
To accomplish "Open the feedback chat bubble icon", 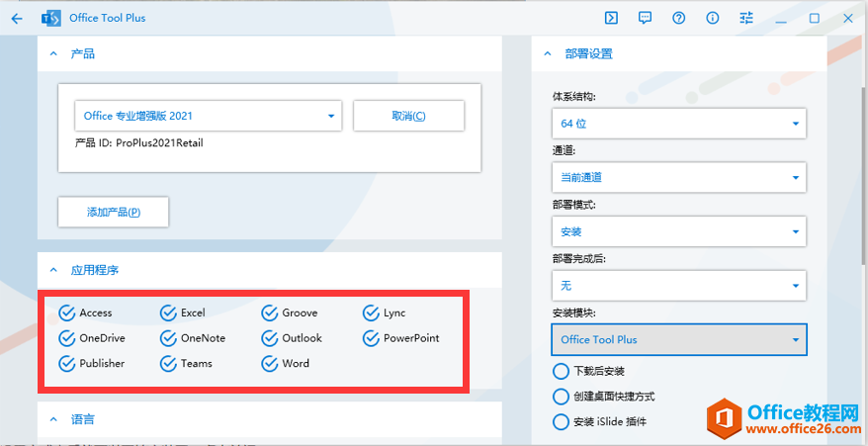I will (x=645, y=18).
